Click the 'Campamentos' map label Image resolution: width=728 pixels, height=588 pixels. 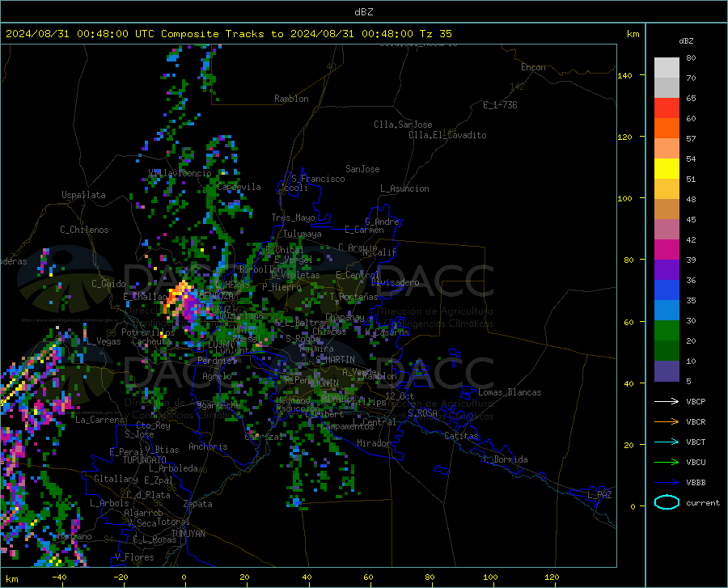click(348, 426)
